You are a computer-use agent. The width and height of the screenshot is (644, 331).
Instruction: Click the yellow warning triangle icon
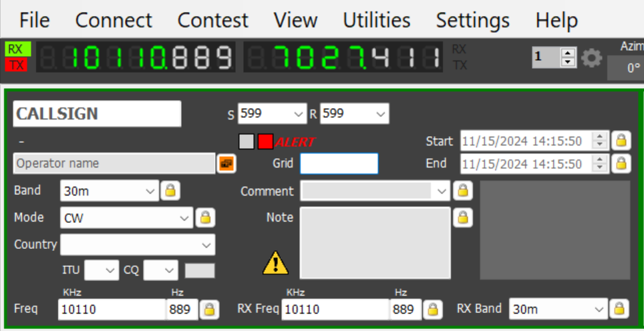click(x=276, y=262)
